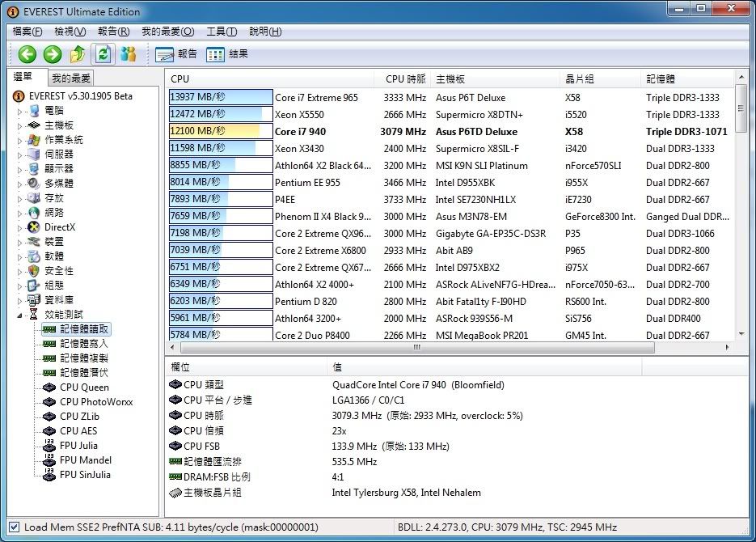This screenshot has width=756, height=542.
Task: Open the 結果 results toolbar button
Action: pos(227,54)
